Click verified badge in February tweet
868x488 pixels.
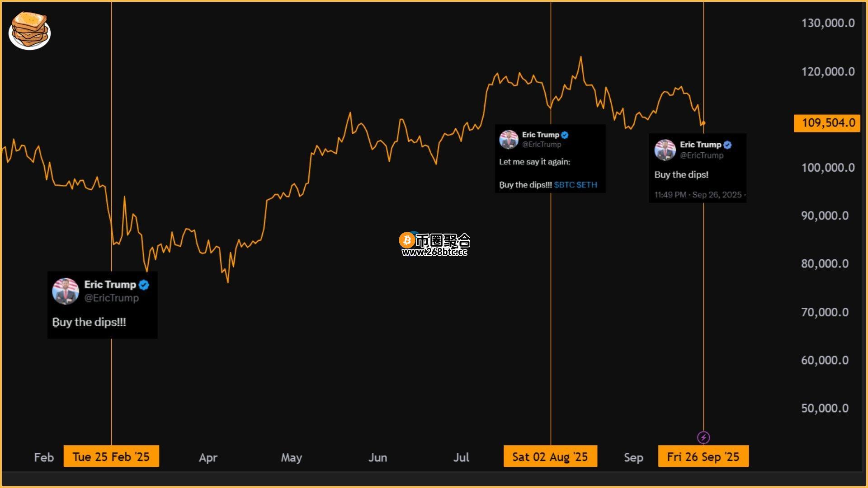(x=144, y=285)
